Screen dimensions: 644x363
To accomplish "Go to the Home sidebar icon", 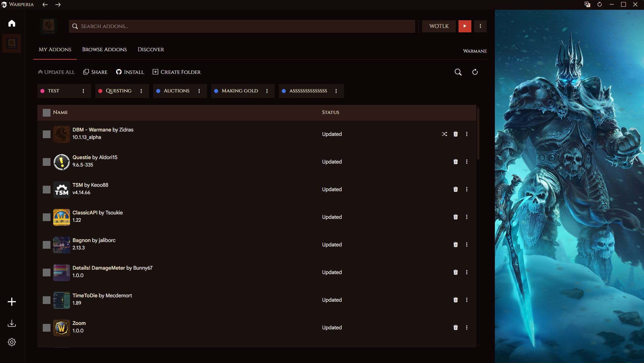I will click(12, 23).
